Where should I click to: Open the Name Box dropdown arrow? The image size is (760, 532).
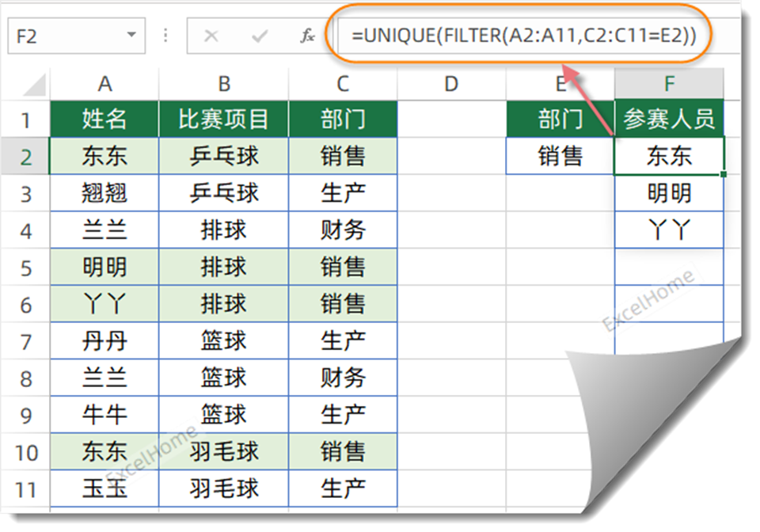(131, 35)
